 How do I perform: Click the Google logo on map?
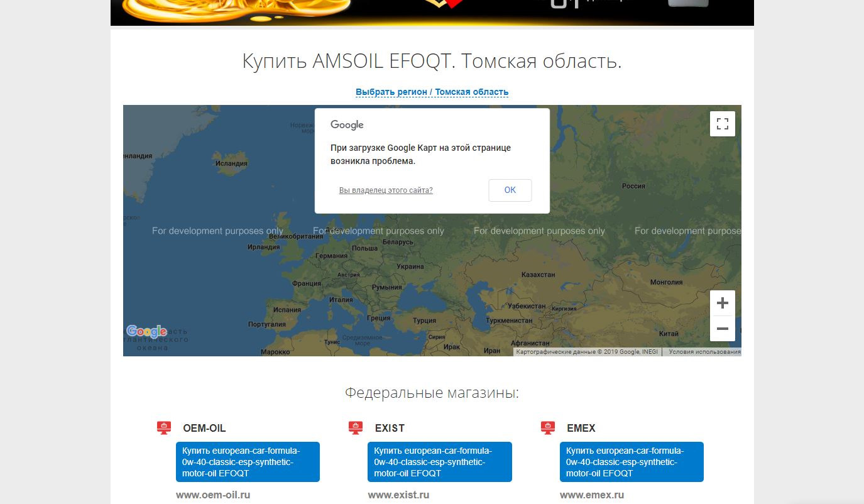[x=146, y=331]
